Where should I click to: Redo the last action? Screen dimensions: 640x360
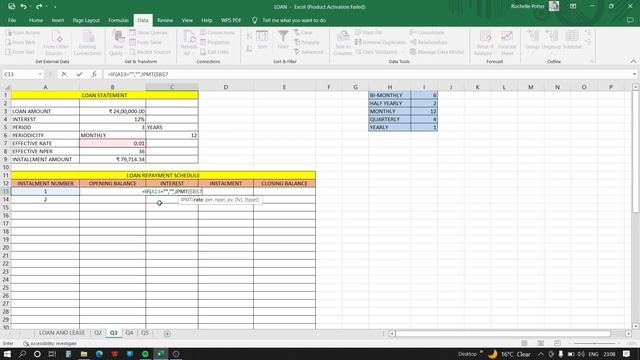pos(39,7)
